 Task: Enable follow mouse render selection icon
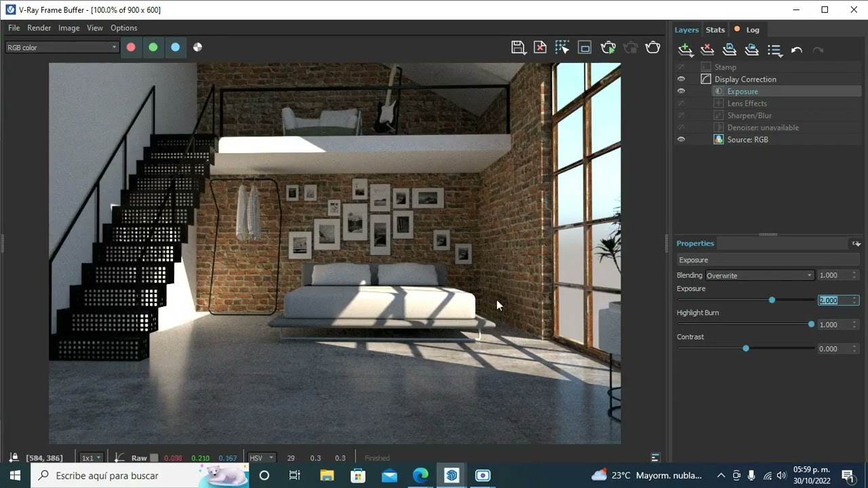pyautogui.click(x=562, y=47)
